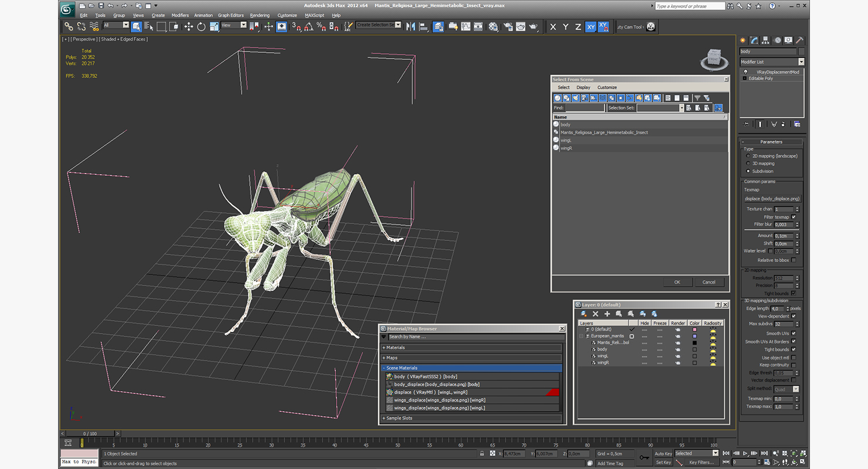Click the Mirror tool icon
868x469 pixels.
tap(411, 26)
